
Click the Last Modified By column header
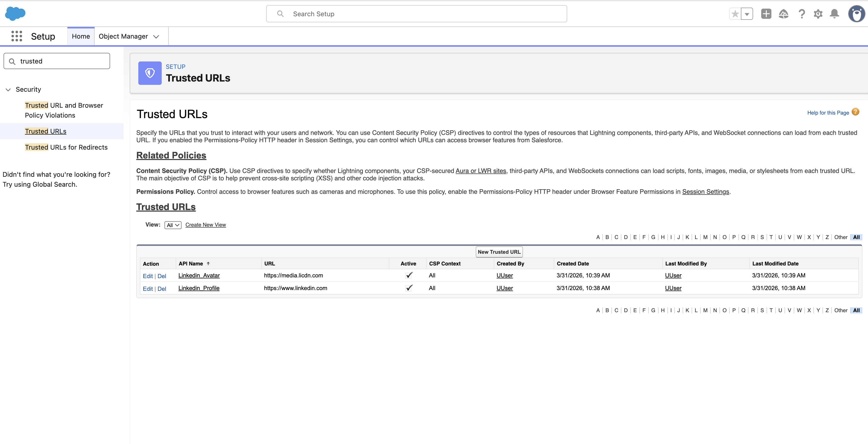click(686, 264)
